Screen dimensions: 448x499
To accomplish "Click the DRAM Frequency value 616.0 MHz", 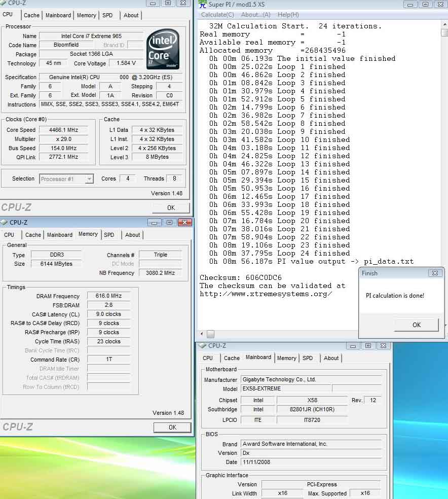I will (x=108, y=296).
